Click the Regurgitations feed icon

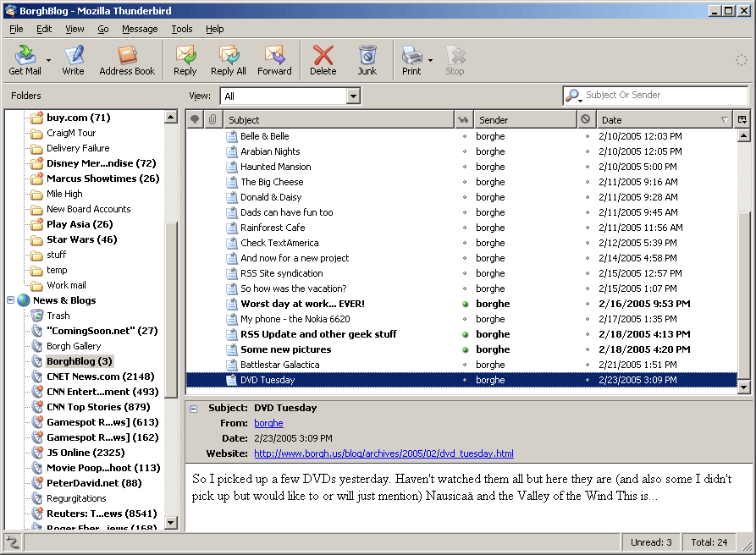(x=37, y=498)
